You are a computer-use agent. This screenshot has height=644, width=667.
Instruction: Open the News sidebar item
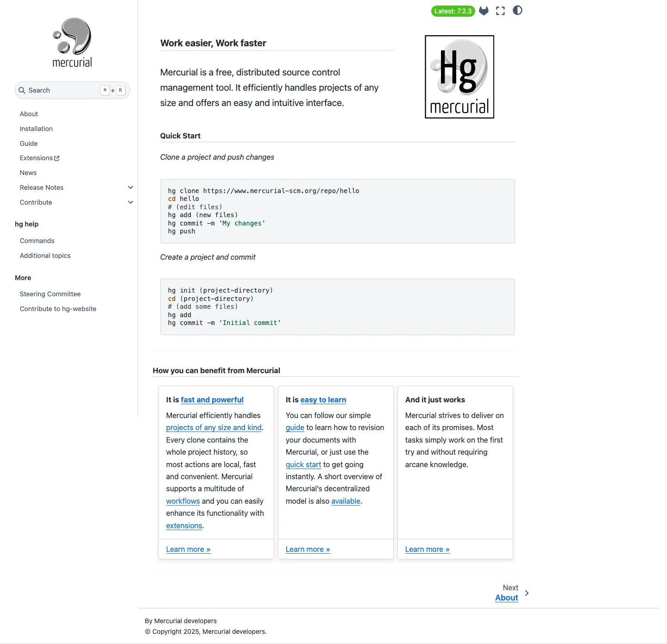(28, 173)
